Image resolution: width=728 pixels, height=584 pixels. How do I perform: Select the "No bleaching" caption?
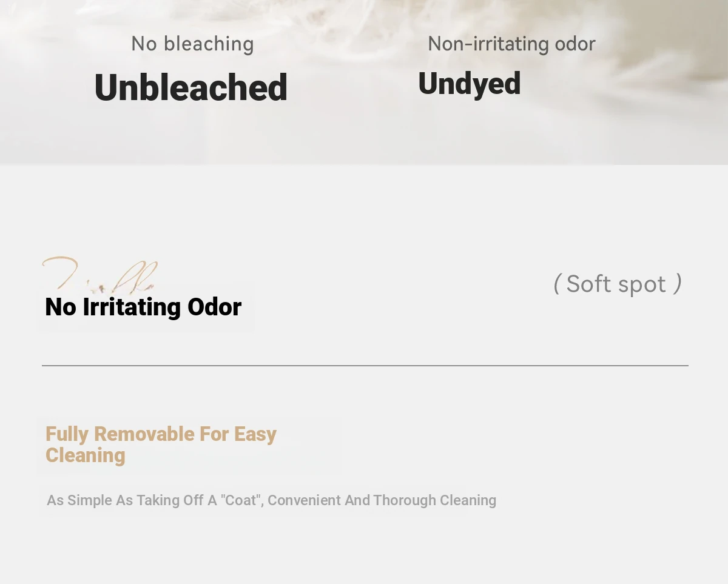pyautogui.click(x=192, y=44)
